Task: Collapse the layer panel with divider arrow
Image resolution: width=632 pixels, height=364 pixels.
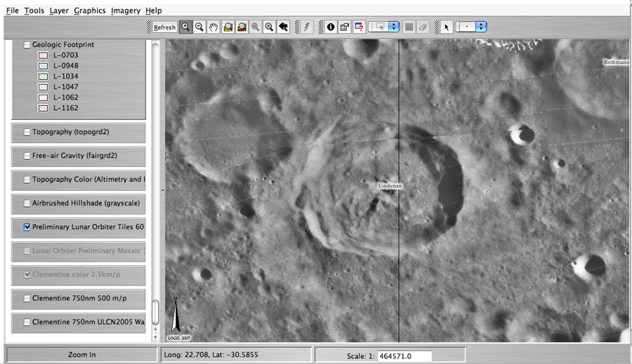Action: pos(162,190)
